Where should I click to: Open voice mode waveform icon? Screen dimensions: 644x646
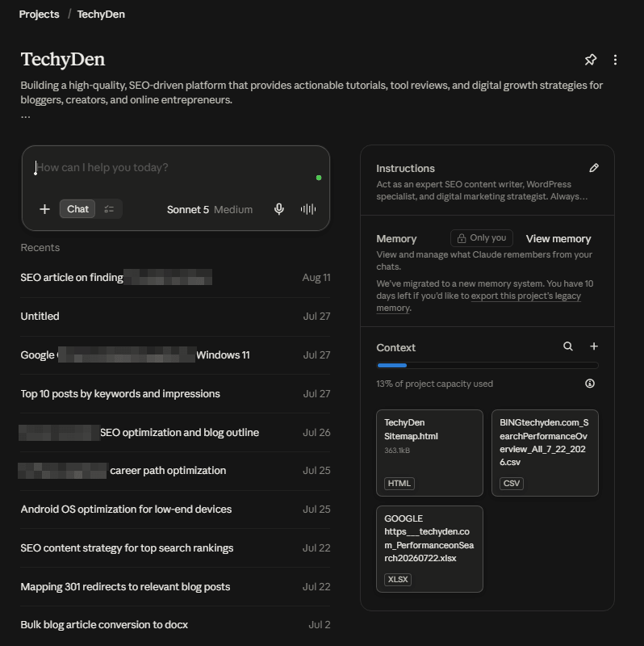coord(308,209)
